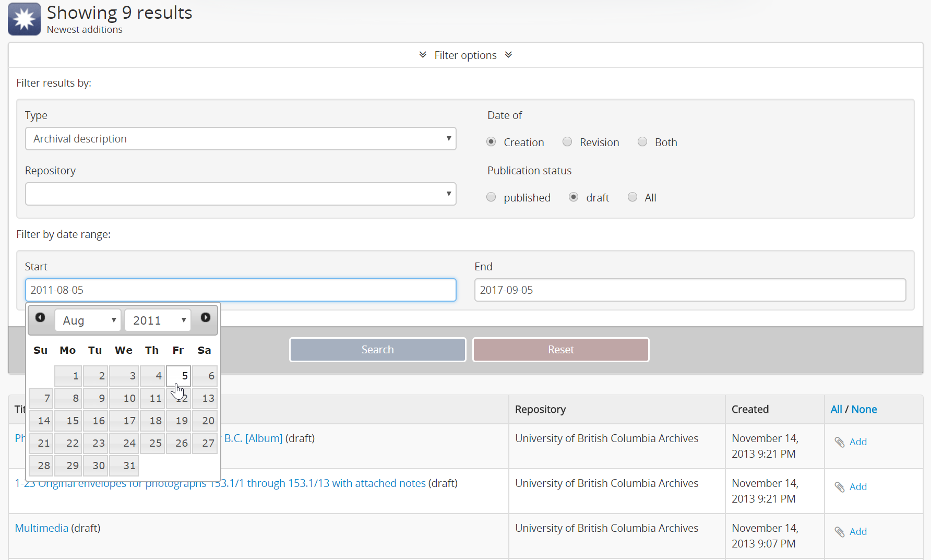Open the Aug month dropdown in calendar
Screen dimensions: 931x560
coord(88,320)
